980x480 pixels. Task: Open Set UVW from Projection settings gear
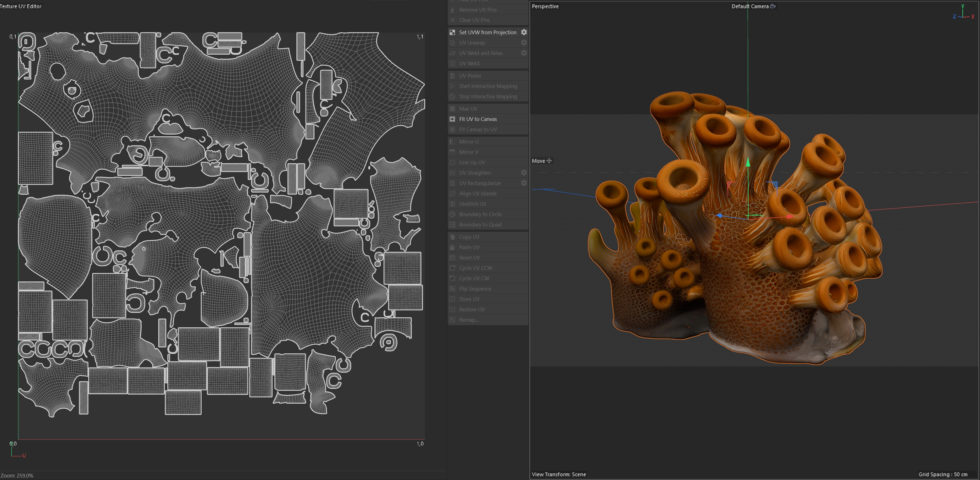coord(524,32)
